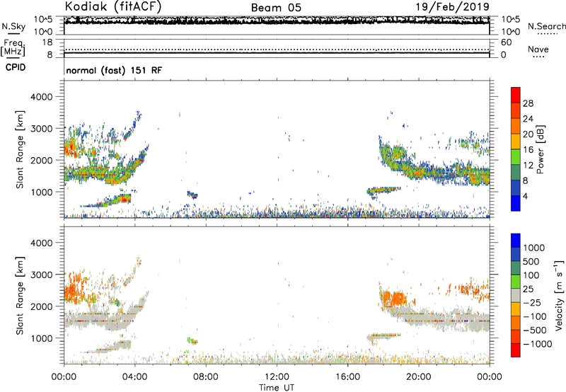
Task: Click the "Kodiak (fitACF)" plot title
Action: (113, 6)
